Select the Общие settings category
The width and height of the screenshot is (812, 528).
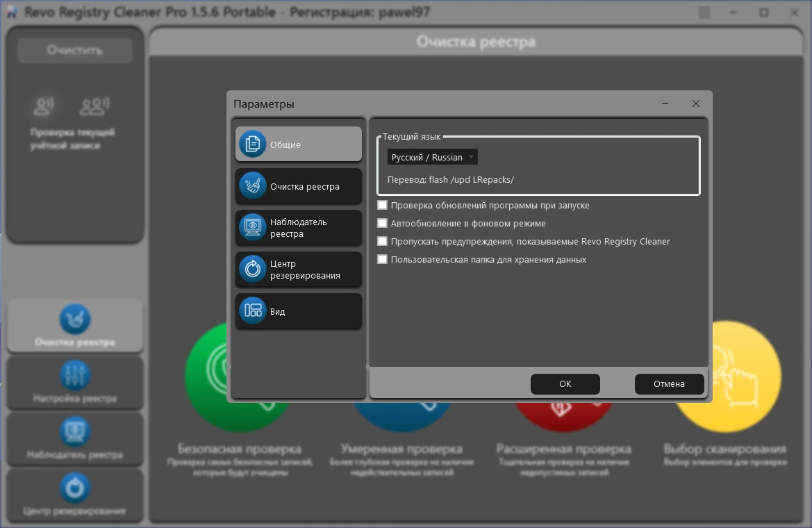(298, 144)
